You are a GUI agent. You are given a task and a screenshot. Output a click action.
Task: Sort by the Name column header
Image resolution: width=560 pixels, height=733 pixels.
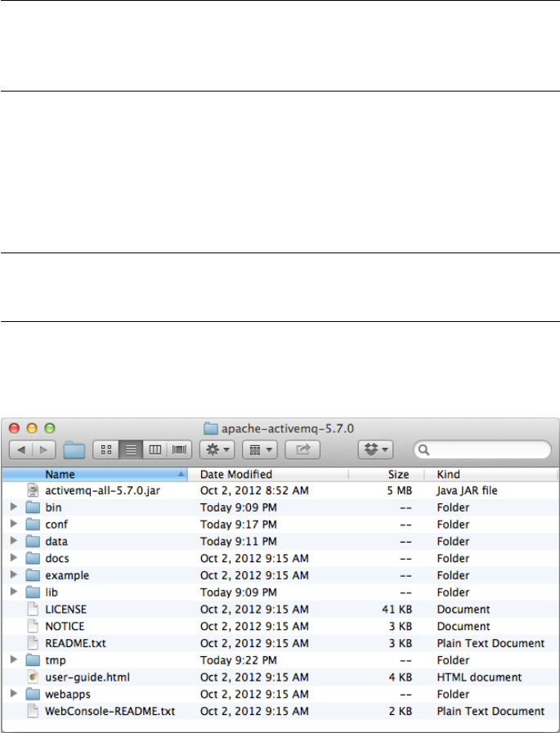tap(95, 475)
